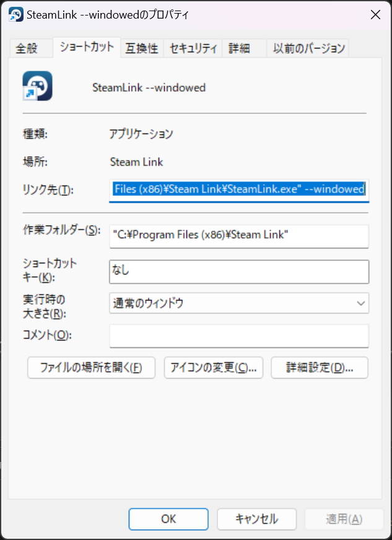392x540 pixels.
Task: Click the コメント input field
Action: (239, 336)
